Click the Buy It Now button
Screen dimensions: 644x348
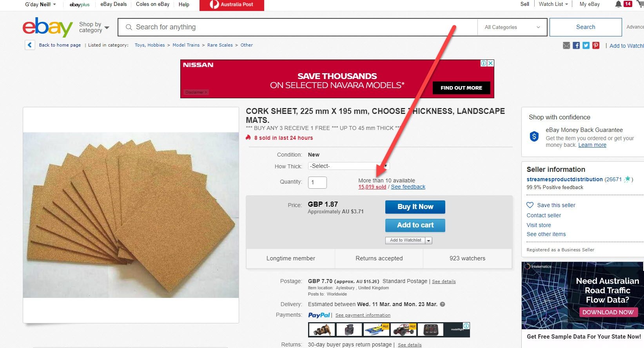(x=415, y=207)
